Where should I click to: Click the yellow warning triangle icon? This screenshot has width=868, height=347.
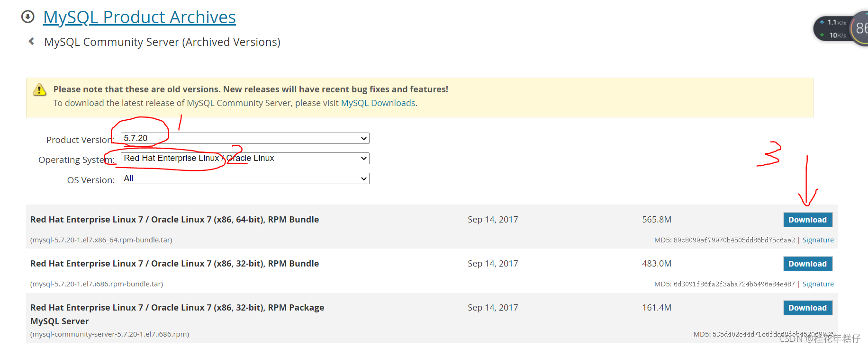pyautogui.click(x=39, y=89)
